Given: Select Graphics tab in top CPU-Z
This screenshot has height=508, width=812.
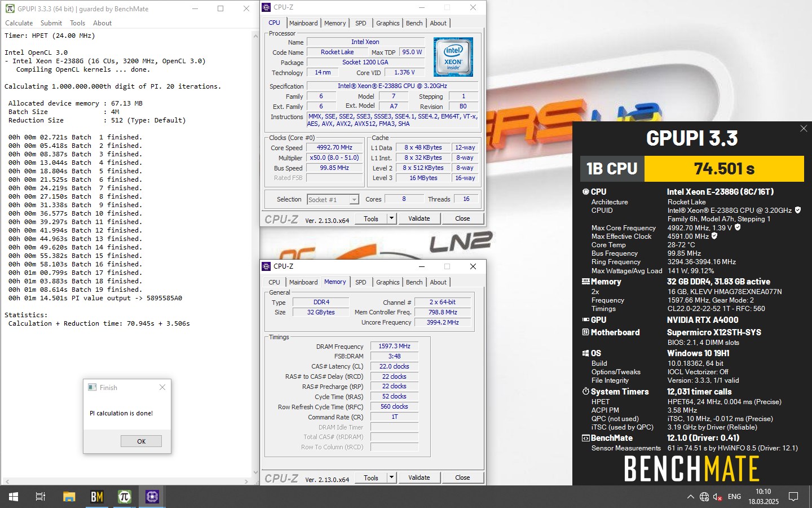Looking at the screenshot, I should click(x=388, y=23).
